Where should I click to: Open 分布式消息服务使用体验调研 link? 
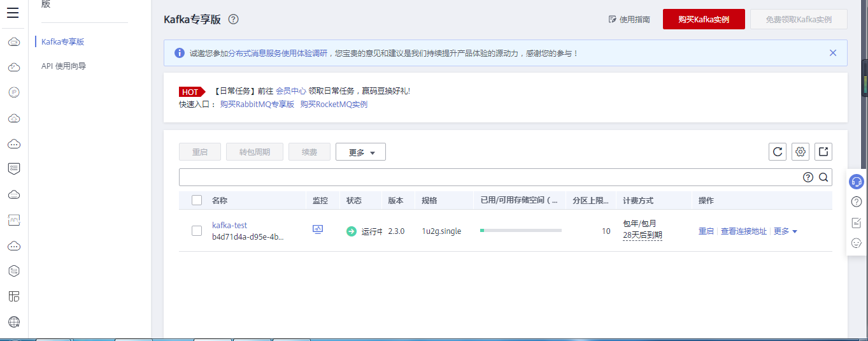click(278, 54)
